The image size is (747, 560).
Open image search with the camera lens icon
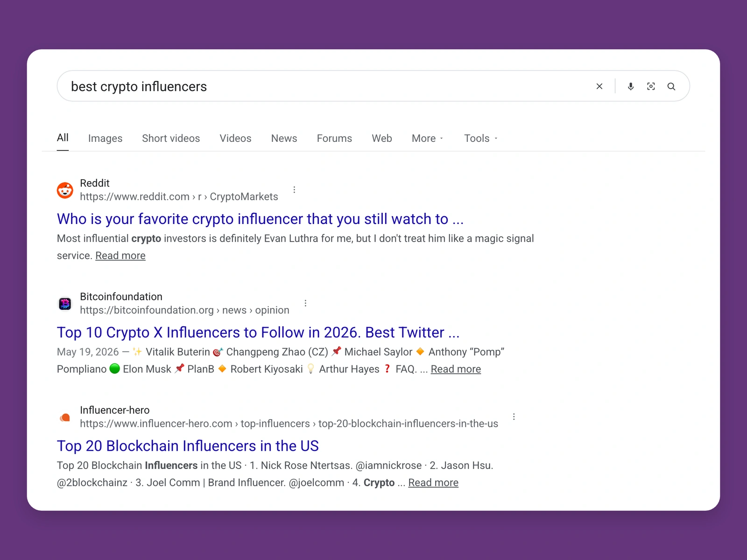tap(651, 86)
